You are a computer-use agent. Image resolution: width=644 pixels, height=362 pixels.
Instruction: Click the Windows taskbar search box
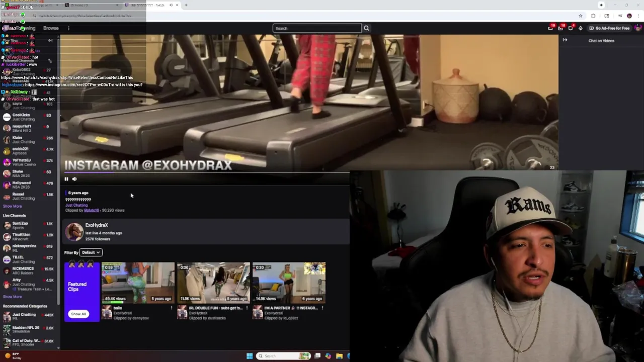[284, 356]
